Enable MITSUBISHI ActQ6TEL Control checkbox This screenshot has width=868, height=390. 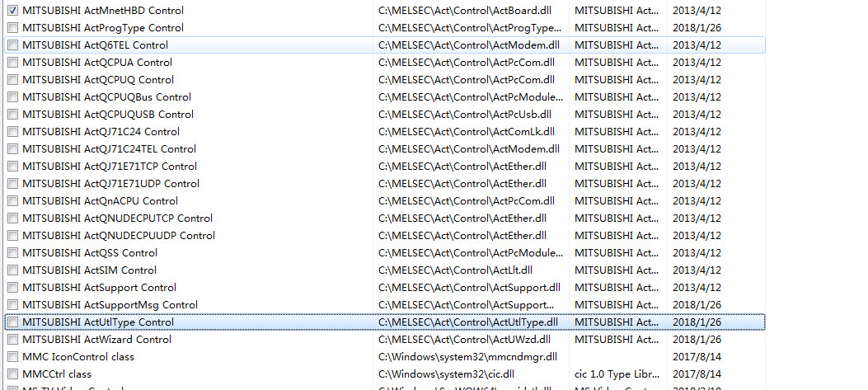tap(12, 45)
